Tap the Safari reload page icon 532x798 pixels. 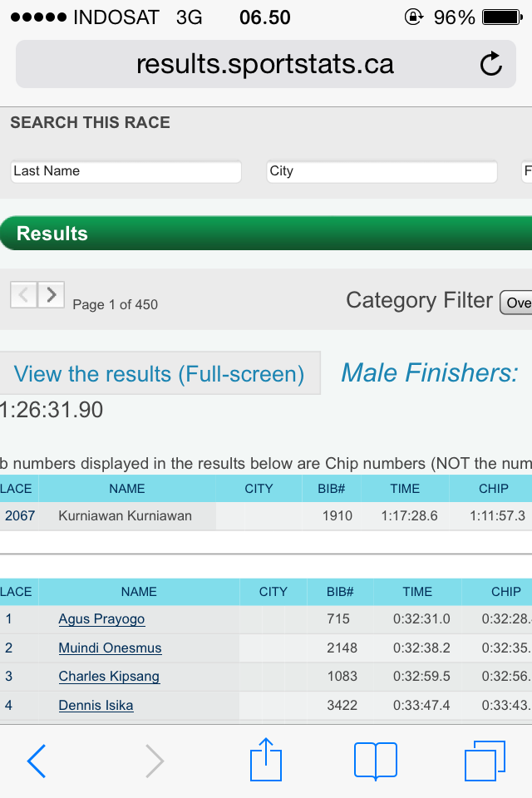(491, 64)
